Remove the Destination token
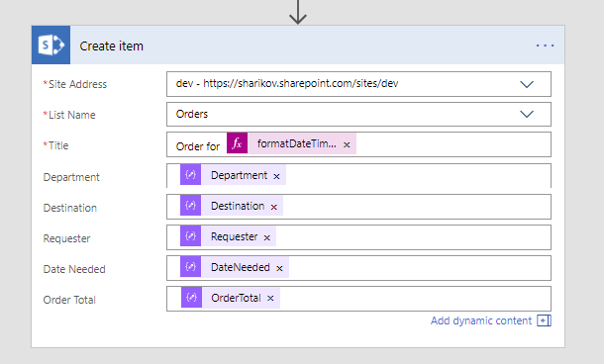Screen dimensions: 604x364 click(274, 207)
